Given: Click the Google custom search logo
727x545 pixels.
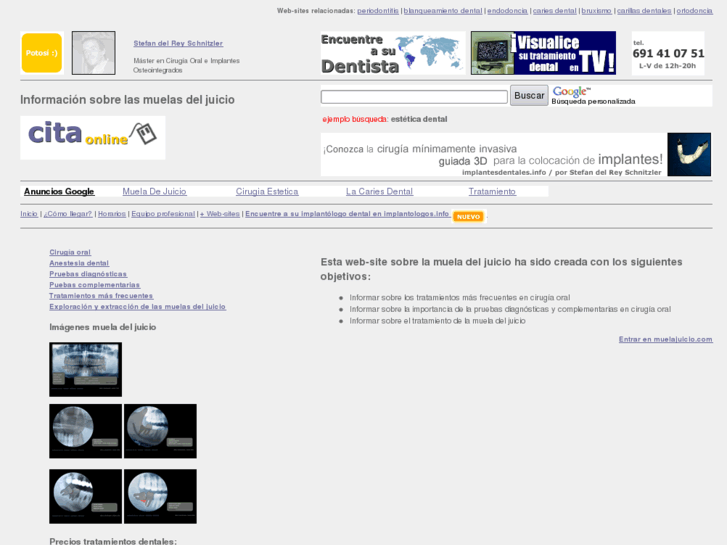Looking at the screenshot, I should tap(571, 91).
